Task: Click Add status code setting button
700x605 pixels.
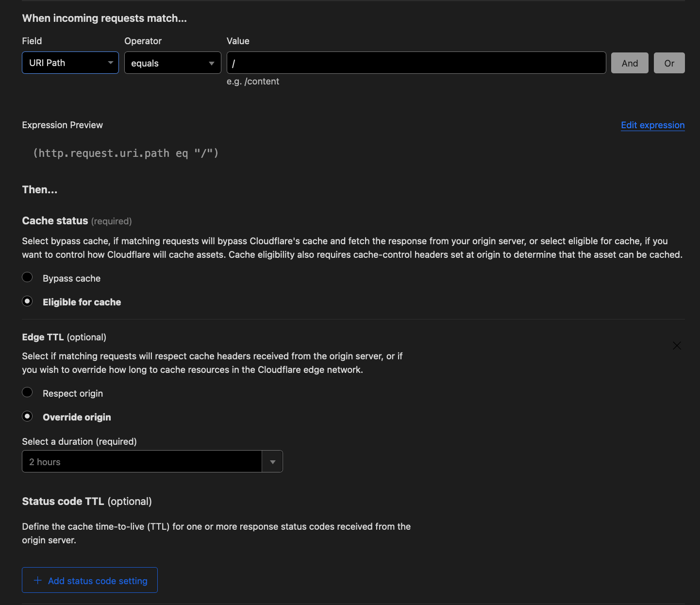Action: pyautogui.click(x=90, y=580)
